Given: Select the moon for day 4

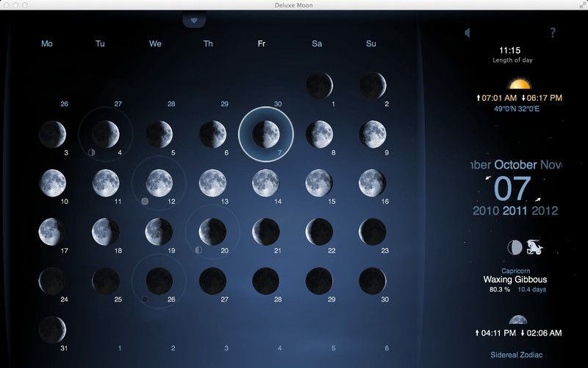Looking at the screenshot, I should tap(105, 134).
